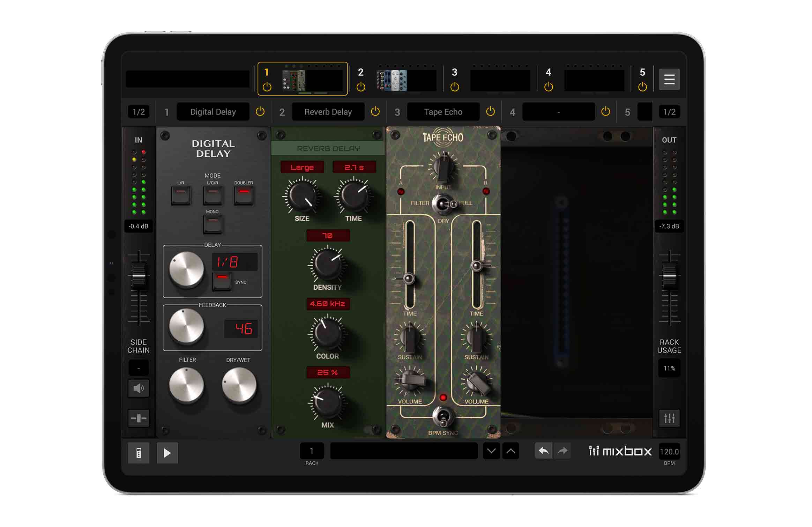The width and height of the screenshot is (812, 527).
Task: Click the COLOR knob
Action: point(327,334)
